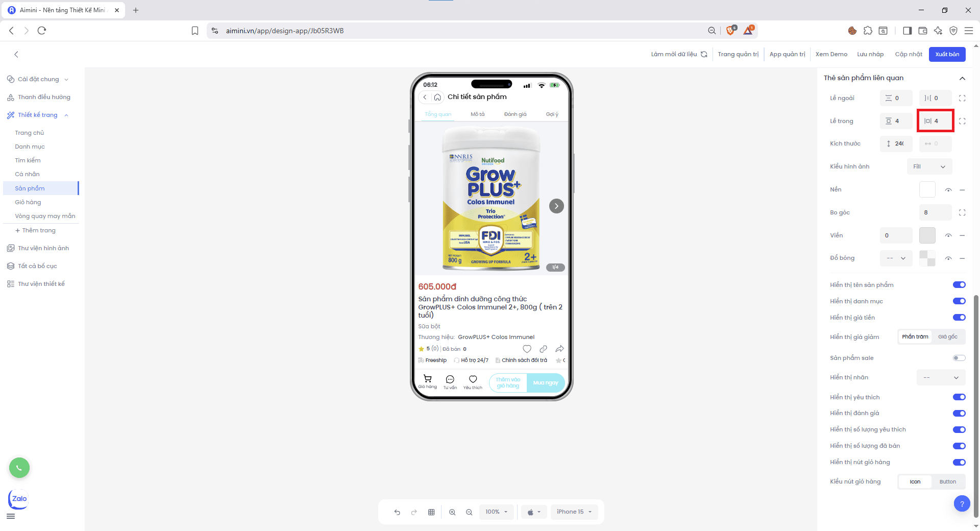Disable Hiển thị nút giỏ hàng switch
The width and height of the screenshot is (980, 531).
959,462
